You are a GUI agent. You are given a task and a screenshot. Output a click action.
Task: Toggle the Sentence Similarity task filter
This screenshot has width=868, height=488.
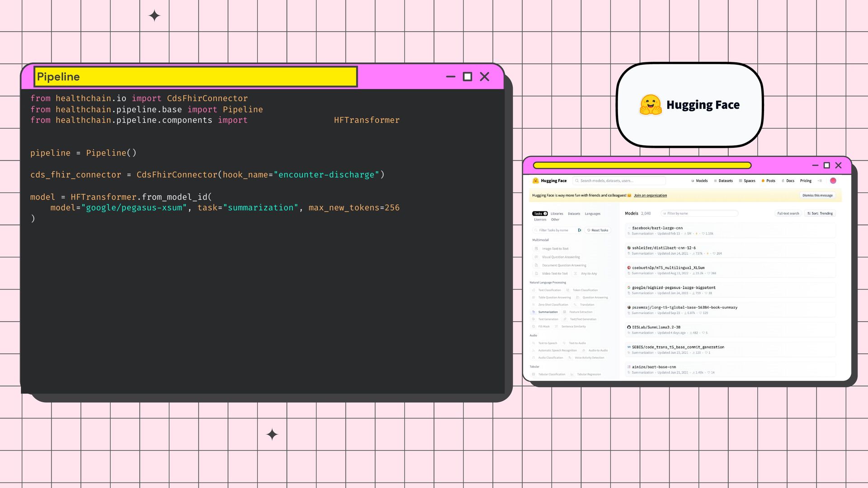click(570, 327)
